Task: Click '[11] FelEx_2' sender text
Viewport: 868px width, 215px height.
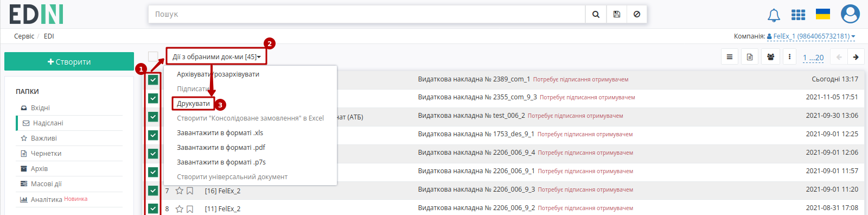Action: click(222, 209)
